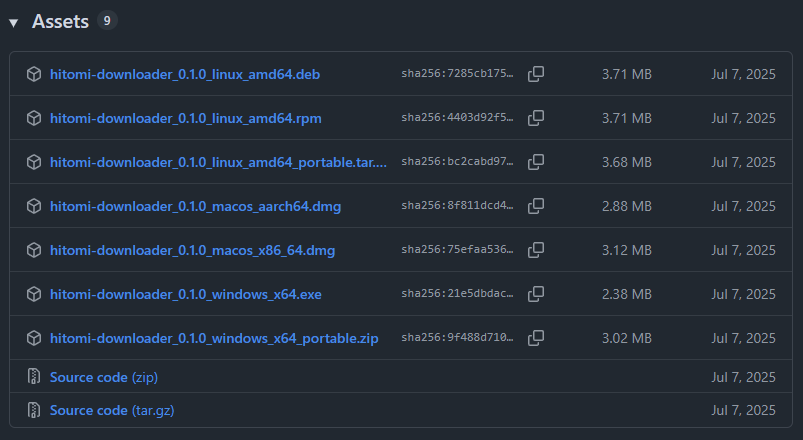The width and height of the screenshot is (803, 440).
Task: Click the date in the macos_aarch64.dmg row
Action: point(743,206)
